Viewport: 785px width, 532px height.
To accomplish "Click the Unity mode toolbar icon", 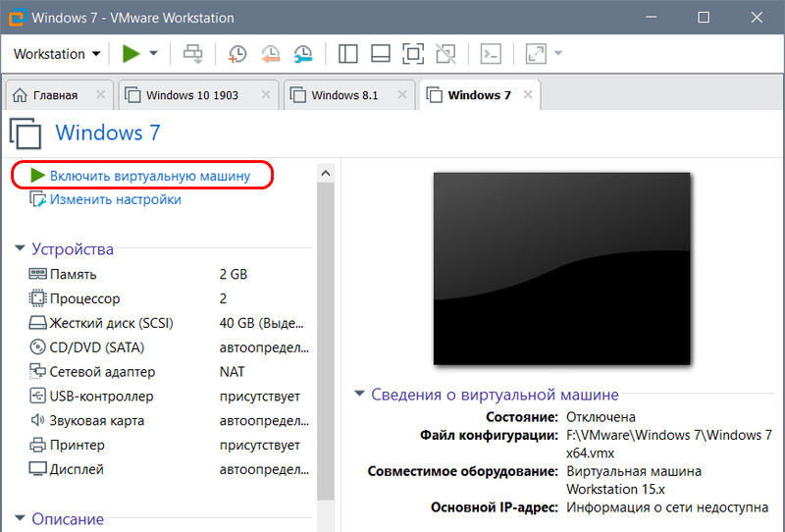I will coord(445,54).
